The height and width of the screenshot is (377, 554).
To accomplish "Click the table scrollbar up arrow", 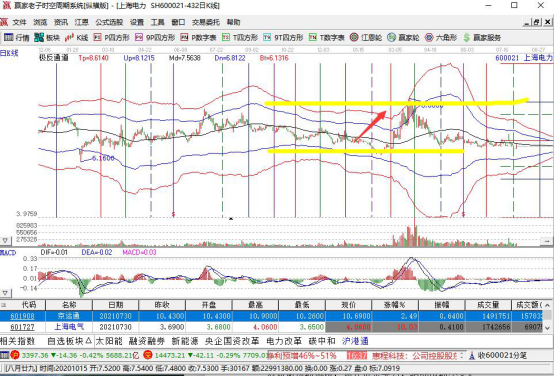I will pos(547,305).
